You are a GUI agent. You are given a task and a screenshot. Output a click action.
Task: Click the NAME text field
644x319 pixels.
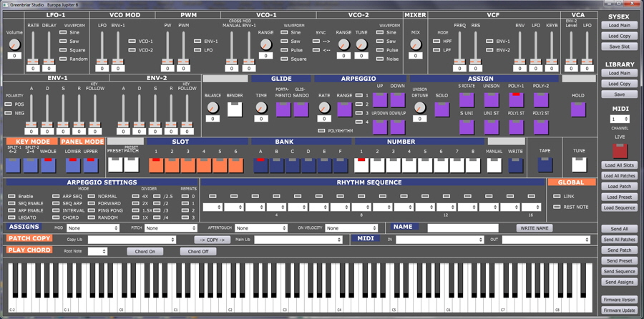tap(463, 228)
